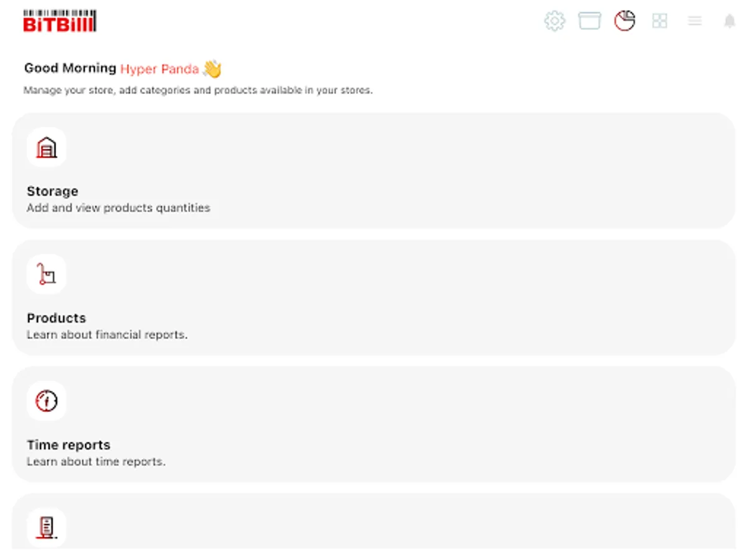Click the receipt icon on the bottom card

coord(47,528)
